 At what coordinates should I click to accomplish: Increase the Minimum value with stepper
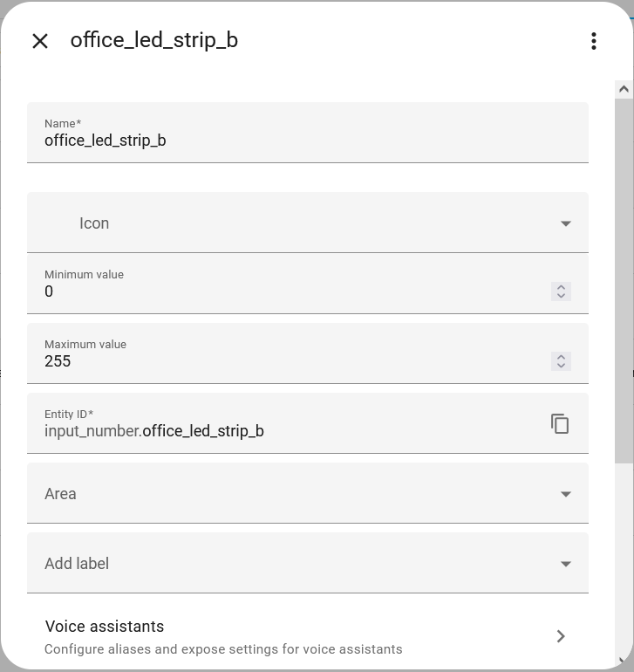coord(562,287)
